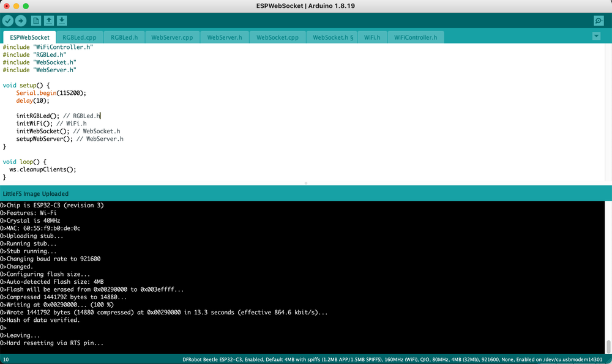Place cursor on the ws.cleanupClients() line
The width and height of the screenshot is (612, 364).
click(43, 169)
